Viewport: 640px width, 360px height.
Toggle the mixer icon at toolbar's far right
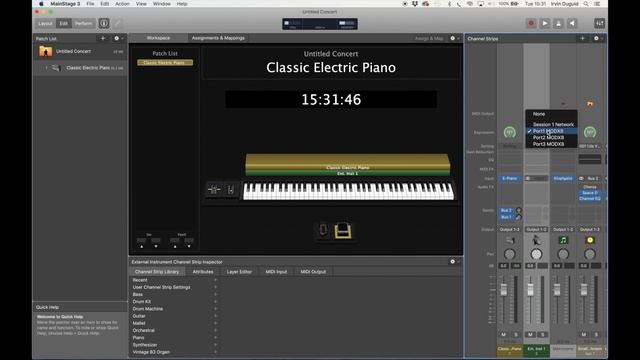point(599,23)
